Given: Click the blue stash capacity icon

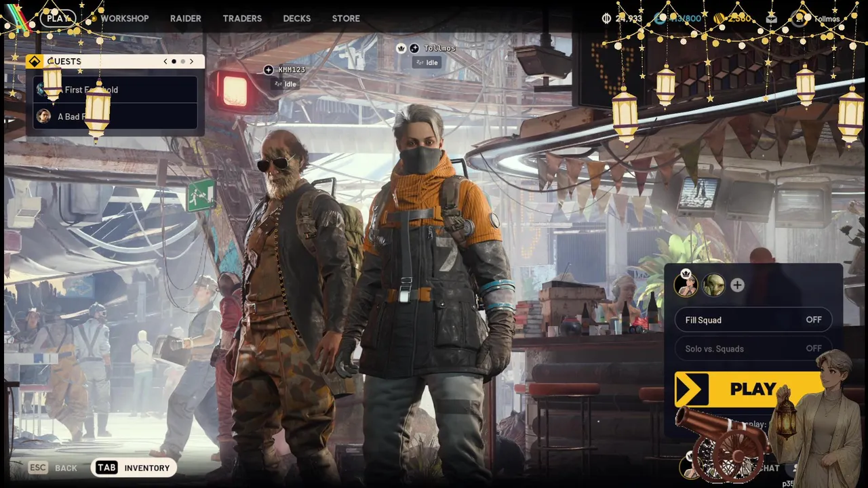Looking at the screenshot, I should click(x=660, y=18).
